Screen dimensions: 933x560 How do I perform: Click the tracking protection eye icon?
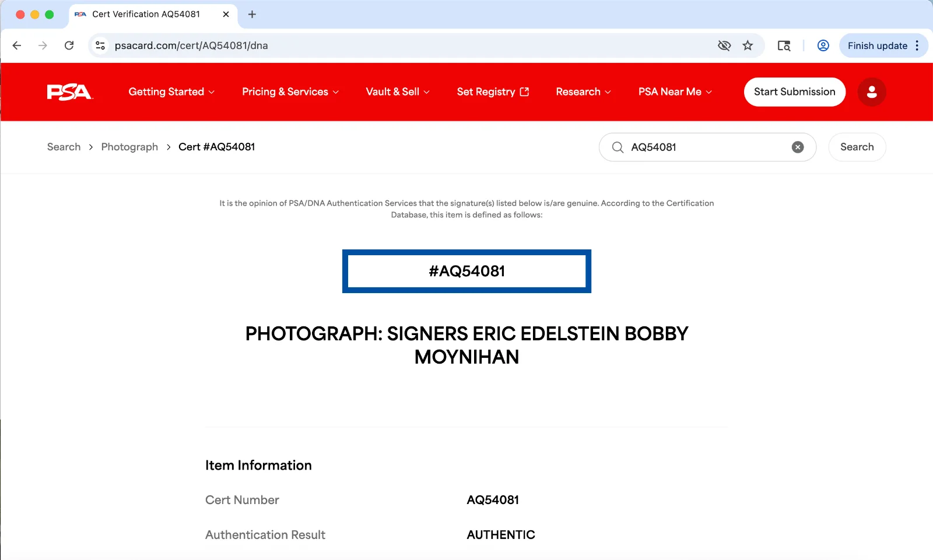tap(724, 45)
